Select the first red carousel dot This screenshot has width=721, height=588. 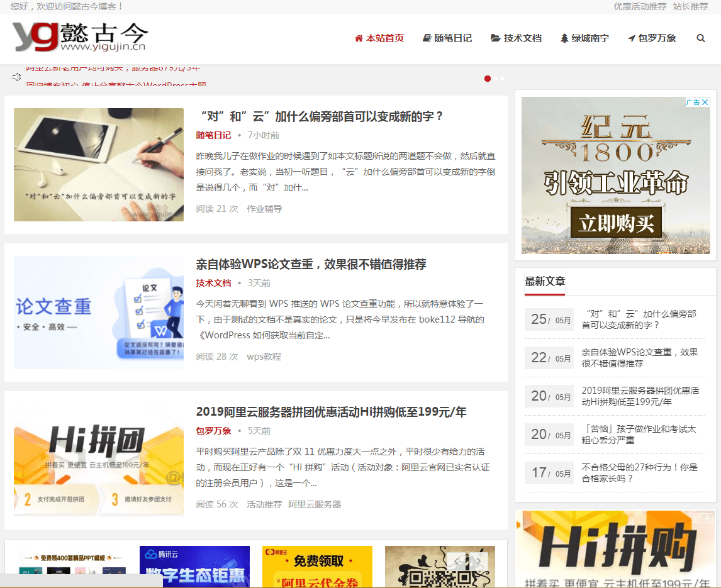point(488,79)
